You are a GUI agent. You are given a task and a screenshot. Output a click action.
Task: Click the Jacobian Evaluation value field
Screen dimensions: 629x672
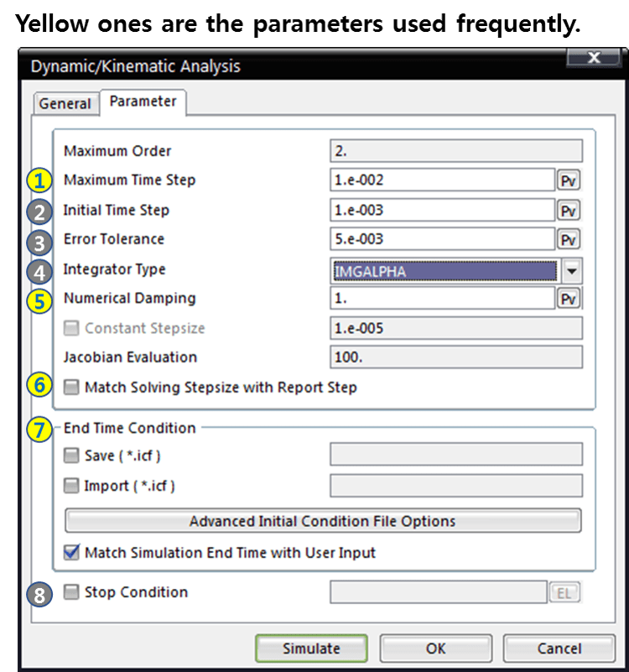pos(456,357)
